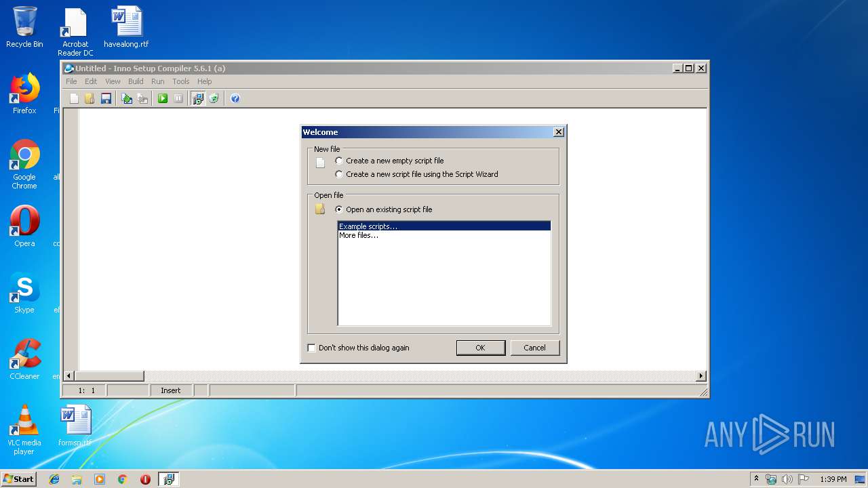Select Acrobat Reader DC desktop shortcut
Screen dimensions: 868x488
coord(75,32)
